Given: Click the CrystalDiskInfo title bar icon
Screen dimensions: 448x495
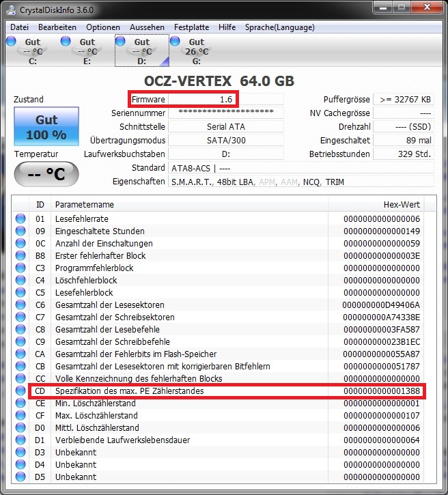Looking at the screenshot, I should click(x=11, y=10).
